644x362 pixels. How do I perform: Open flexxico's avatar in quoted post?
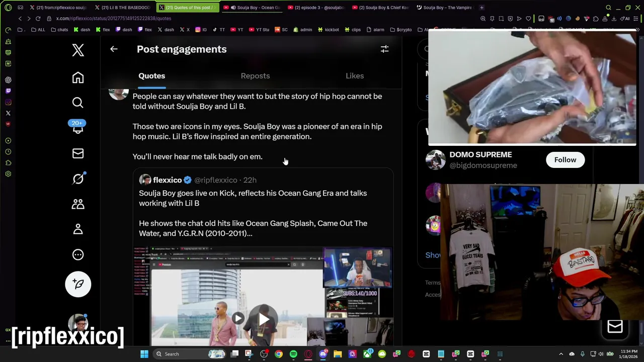tap(145, 180)
